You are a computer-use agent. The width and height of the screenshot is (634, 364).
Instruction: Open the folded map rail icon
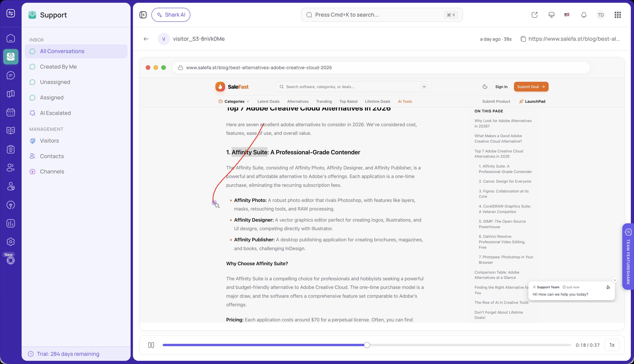(11, 94)
